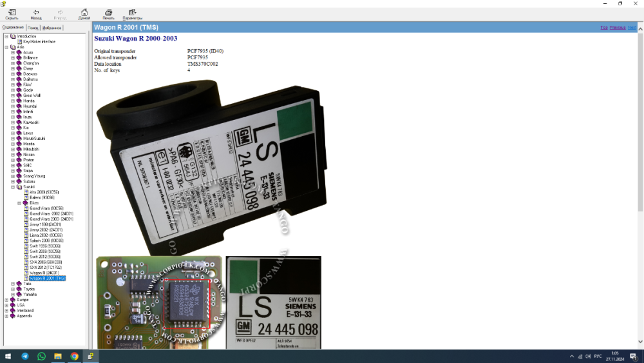Image resolution: width=644 pixels, height=363 pixels.
Task: Switch to the Поиск (Search) tab
Action: [33, 28]
